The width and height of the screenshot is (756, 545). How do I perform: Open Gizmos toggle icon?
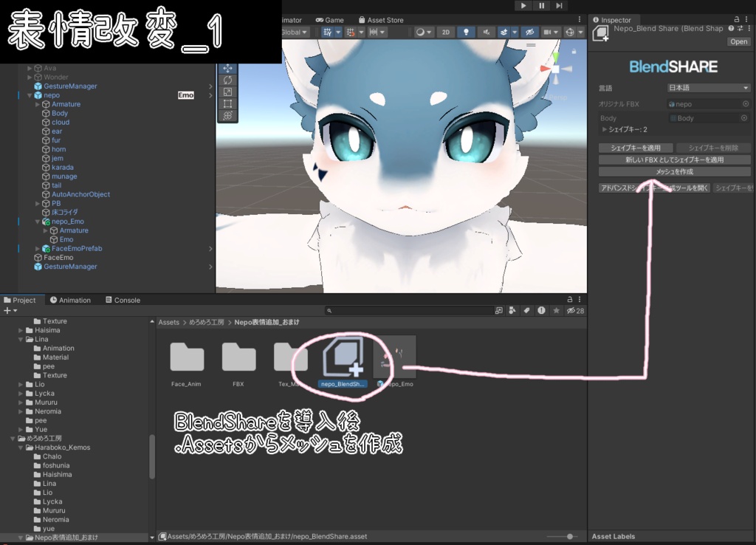tap(570, 32)
